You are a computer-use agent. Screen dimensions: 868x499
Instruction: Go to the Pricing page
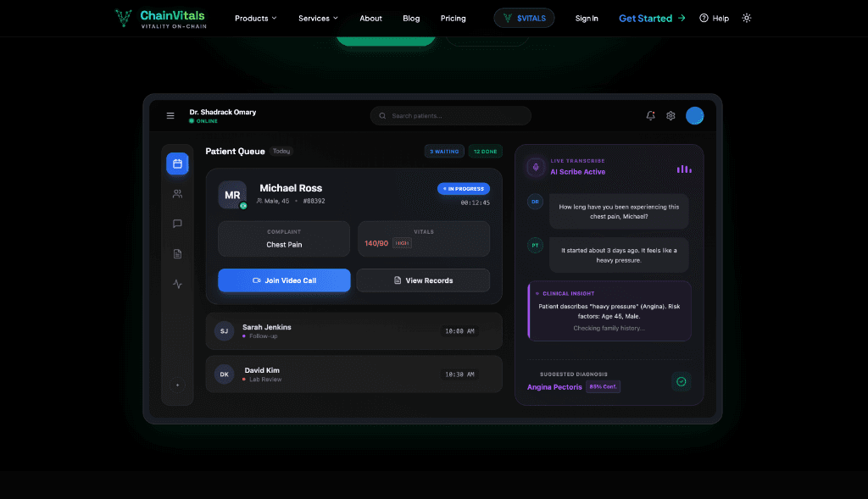(453, 18)
